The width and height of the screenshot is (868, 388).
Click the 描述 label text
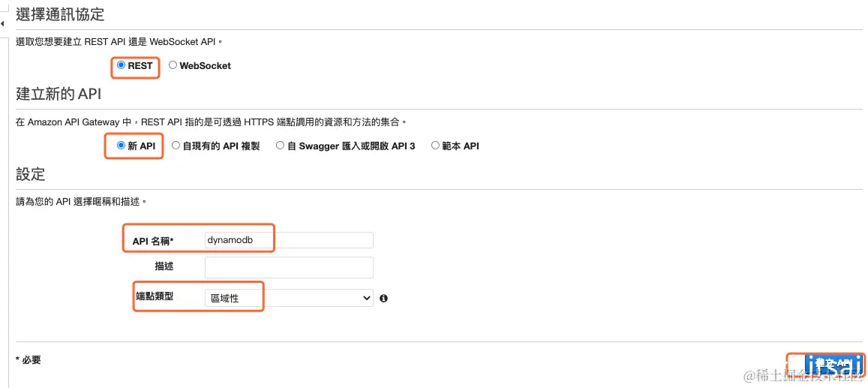coord(164,266)
